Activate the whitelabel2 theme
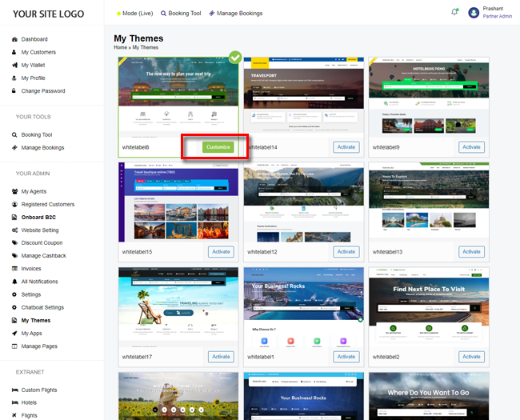 (x=471, y=357)
